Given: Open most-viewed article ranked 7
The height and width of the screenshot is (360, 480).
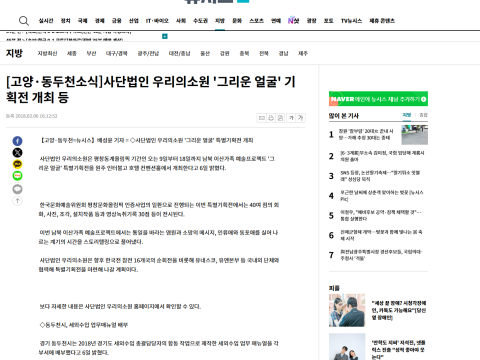Looking at the screenshot, I should tap(381, 255).
